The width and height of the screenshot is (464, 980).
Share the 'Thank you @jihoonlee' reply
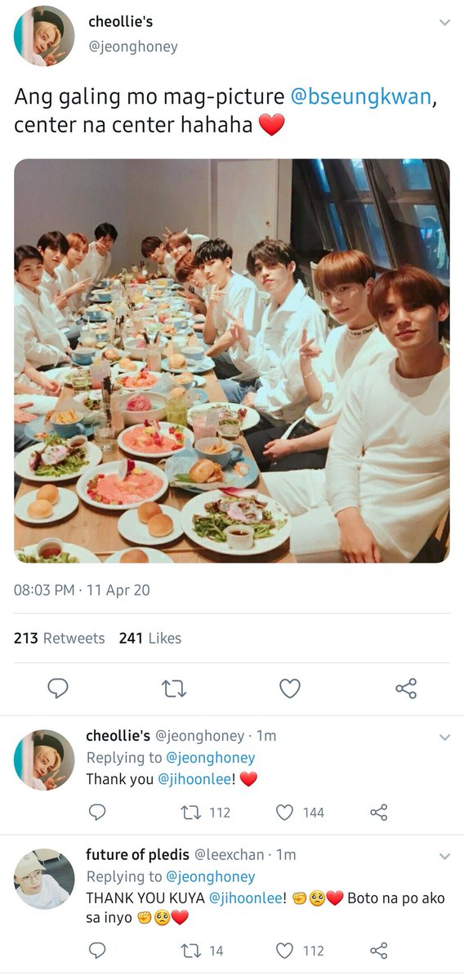378,812
